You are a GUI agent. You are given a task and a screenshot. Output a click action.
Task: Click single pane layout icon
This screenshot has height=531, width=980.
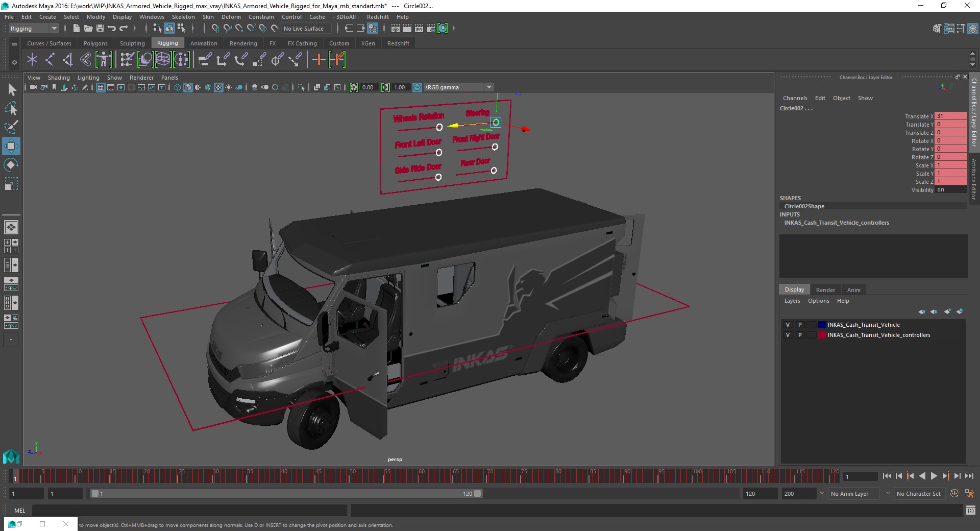(x=11, y=227)
